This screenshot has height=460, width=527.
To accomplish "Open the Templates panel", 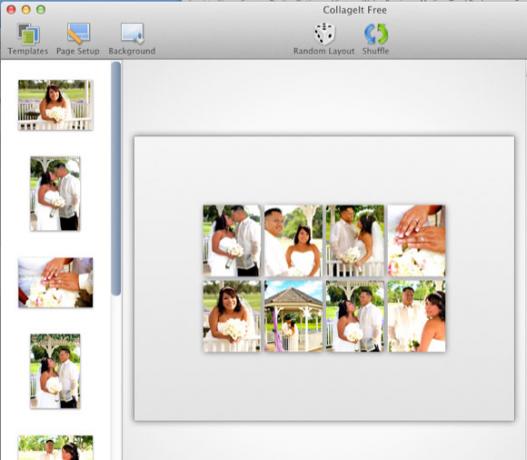I will tap(28, 39).
